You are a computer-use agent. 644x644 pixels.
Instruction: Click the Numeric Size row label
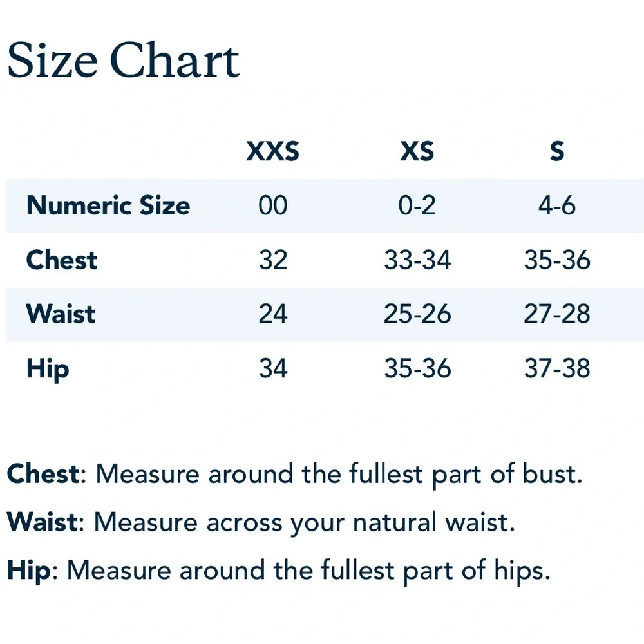click(x=108, y=205)
